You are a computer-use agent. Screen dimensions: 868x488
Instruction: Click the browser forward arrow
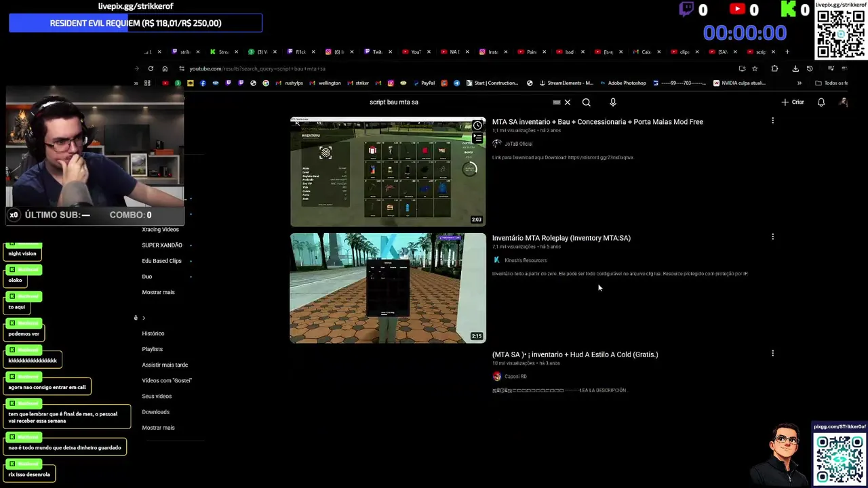137,68
